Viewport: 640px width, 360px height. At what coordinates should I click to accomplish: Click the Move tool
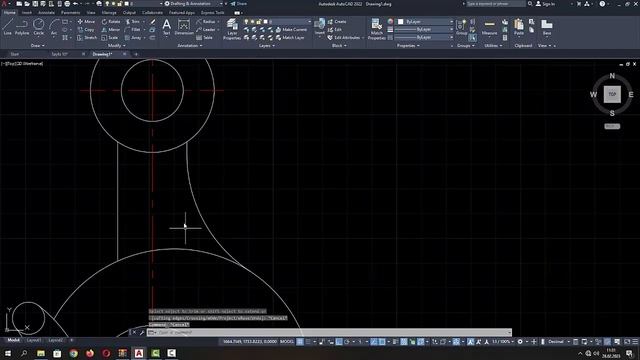click(x=86, y=21)
